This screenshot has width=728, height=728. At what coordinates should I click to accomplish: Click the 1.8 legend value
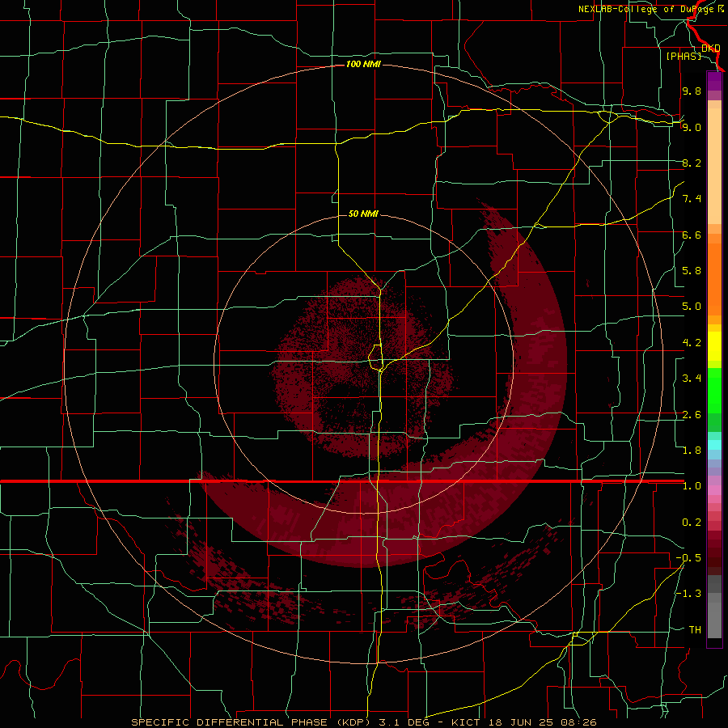pos(692,451)
